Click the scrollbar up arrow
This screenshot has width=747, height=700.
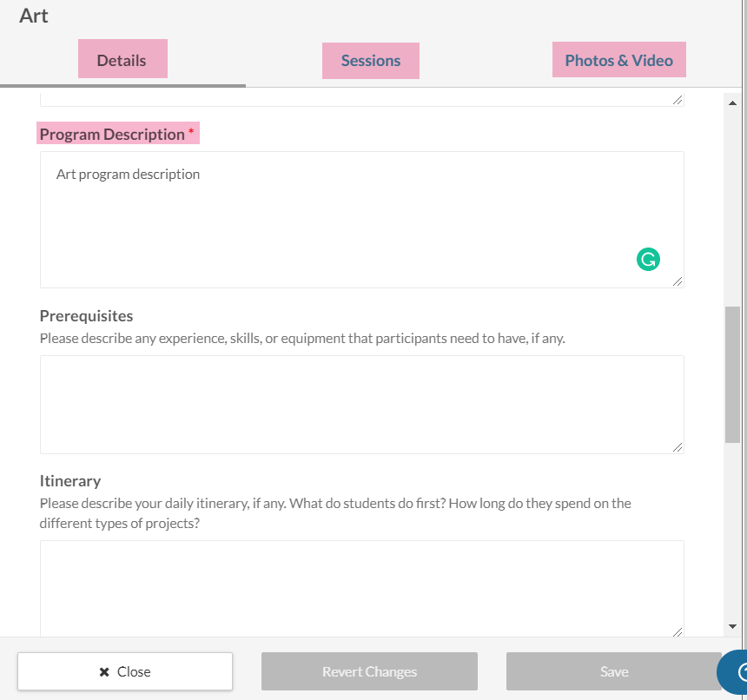[x=732, y=102]
